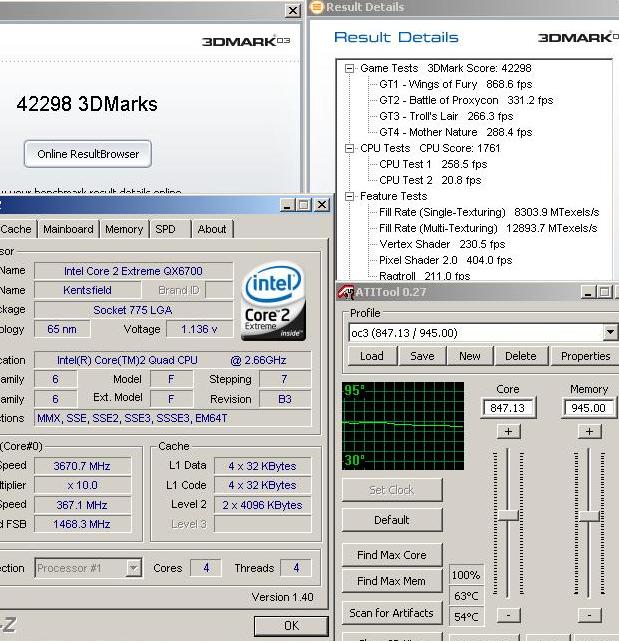
Task: Switch to the Cache tab in CPU-Z
Action: coord(16,229)
